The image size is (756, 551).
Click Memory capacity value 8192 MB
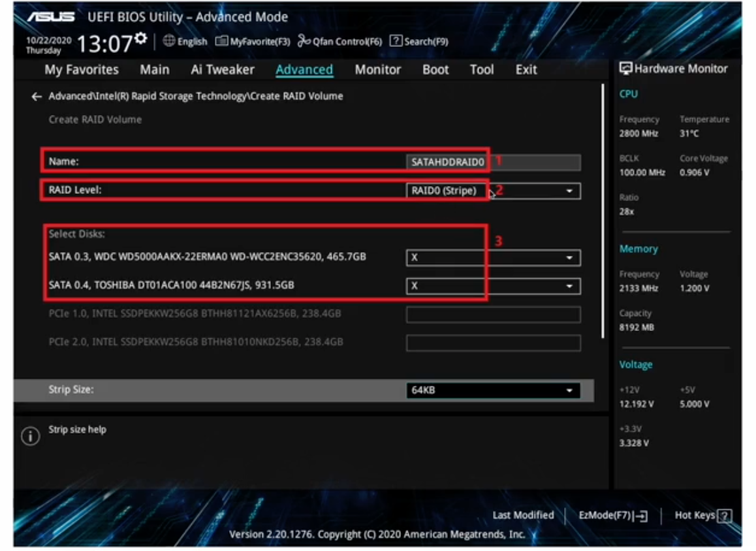click(x=637, y=328)
